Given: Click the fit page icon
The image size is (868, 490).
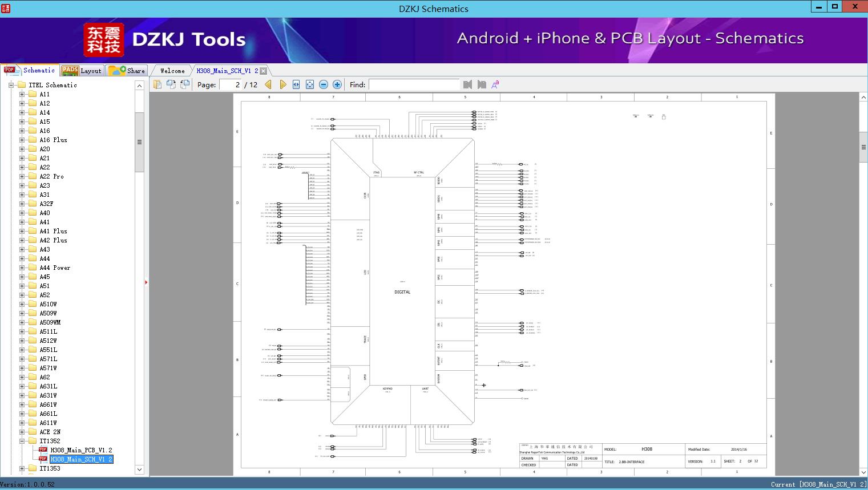Looking at the screenshot, I should click(310, 84).
